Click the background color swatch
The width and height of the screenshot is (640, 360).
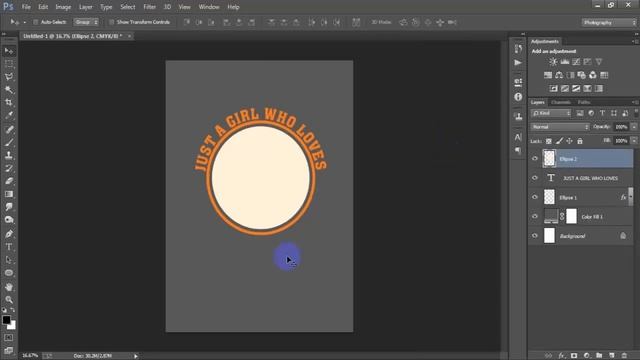13,326
